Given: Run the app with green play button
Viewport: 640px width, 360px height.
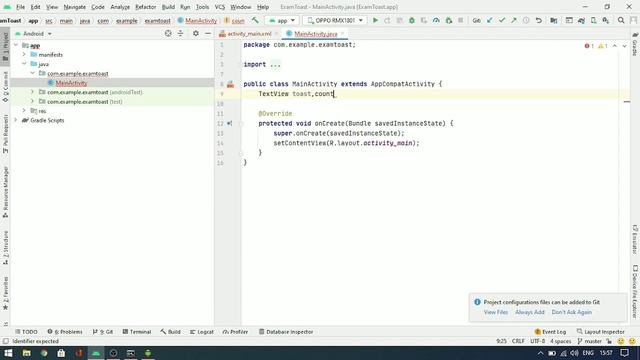Looking at the screenshot, I should pyautogui.click(x=375, y=20).
